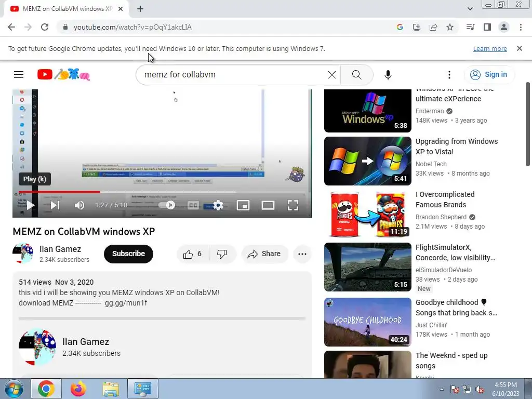Go to YouTube home via logo

(63, 74)
